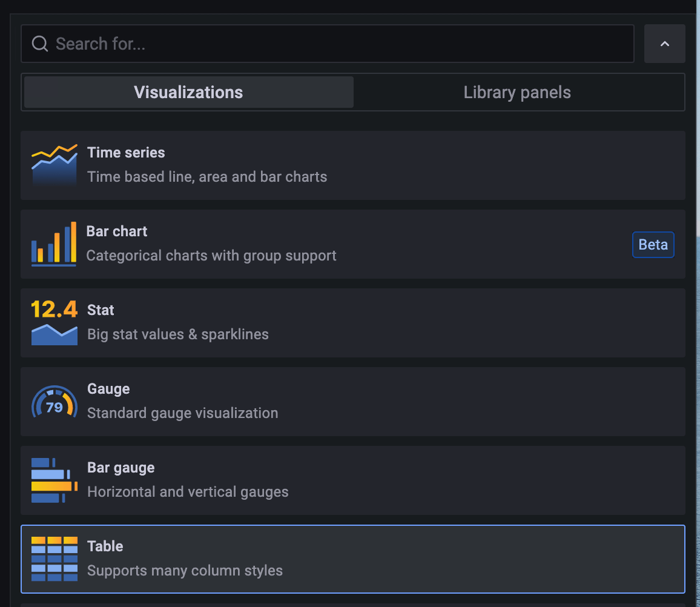Choose the Bar gauge title label
This screenshot has height=607, width=700.
tap(121, 468)
